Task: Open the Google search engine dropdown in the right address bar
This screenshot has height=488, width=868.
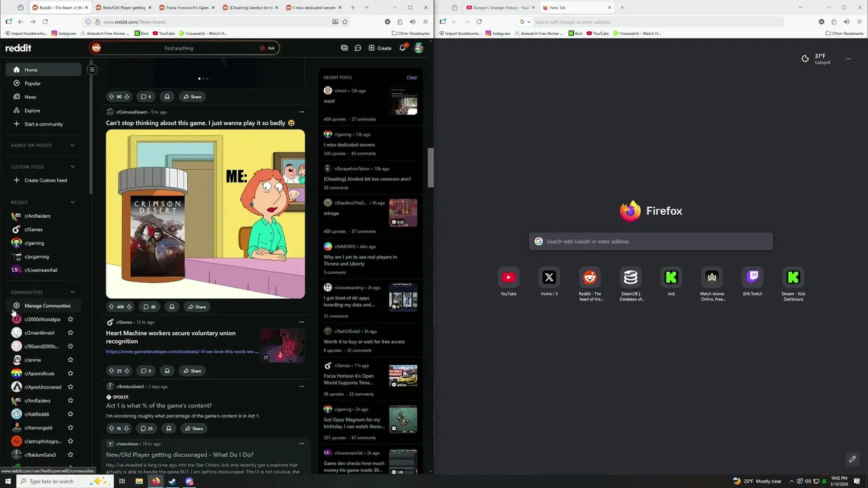Action: (524, 22)
